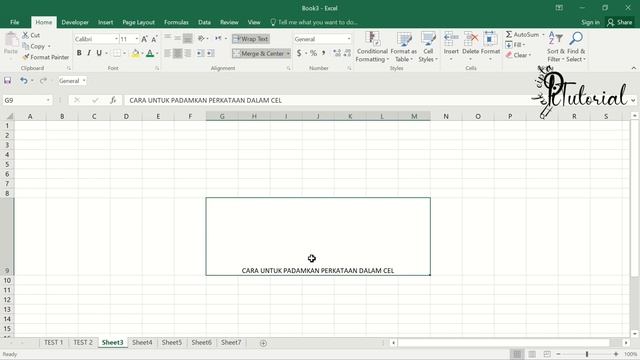Zoom in with the plus button
640x360 pixels.
point(616,354)
